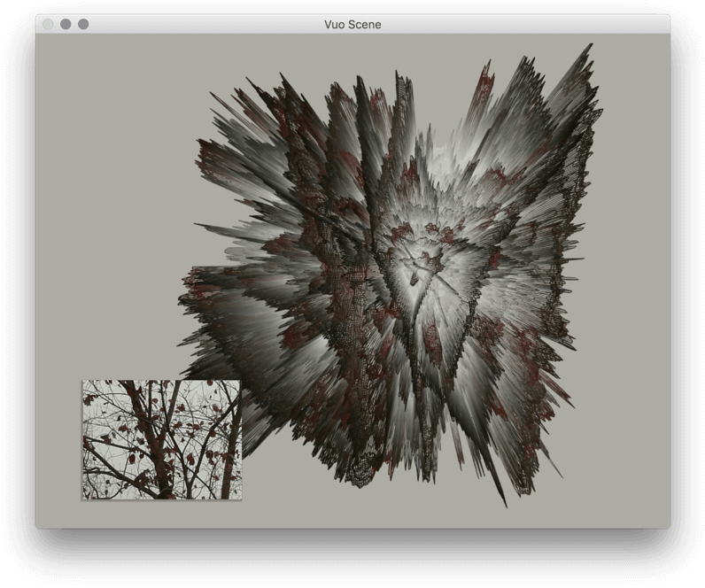Select the tree branches thumbnail image

(161, 440)
